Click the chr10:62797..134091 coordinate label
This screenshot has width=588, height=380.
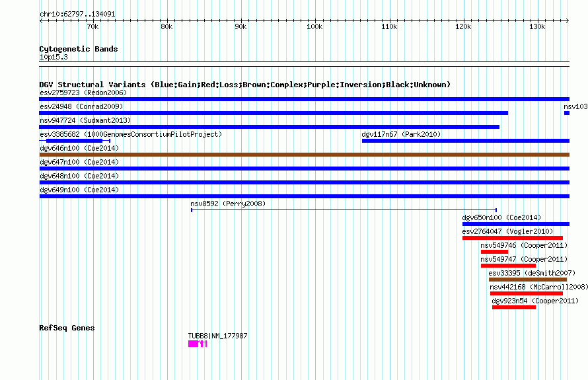coord(77,15)
